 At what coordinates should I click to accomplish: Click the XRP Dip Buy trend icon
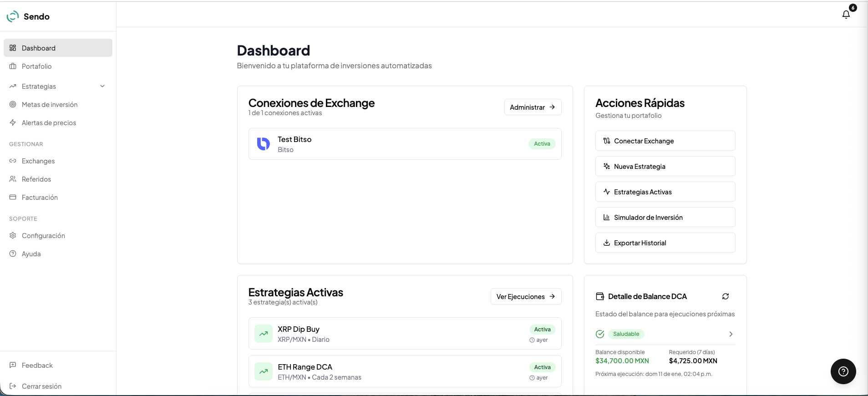[264, 334]
